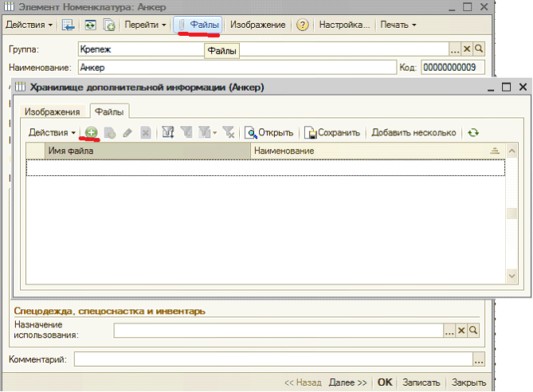Click the disable filter funnel icon
Image resolution: width=533 pixels, height=392 pixels.
(229, 132)
